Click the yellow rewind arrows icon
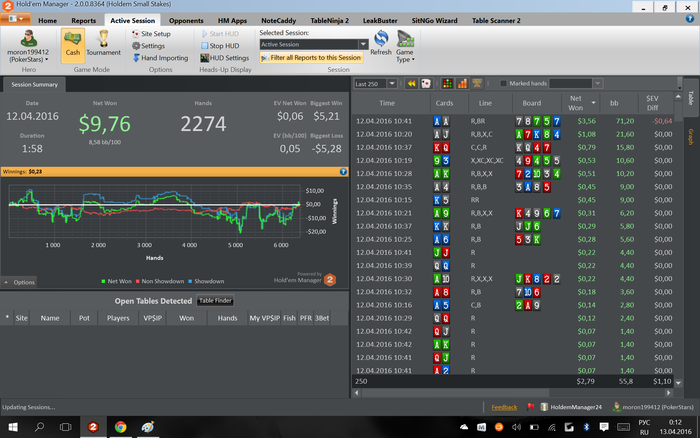Viewport: 700px width, 438px height. click(411, 83)
